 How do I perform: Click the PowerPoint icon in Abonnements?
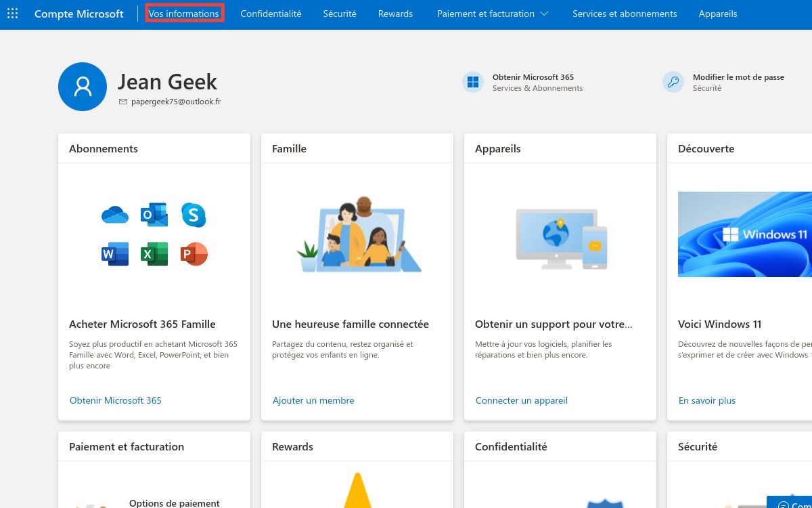point(194,254)
